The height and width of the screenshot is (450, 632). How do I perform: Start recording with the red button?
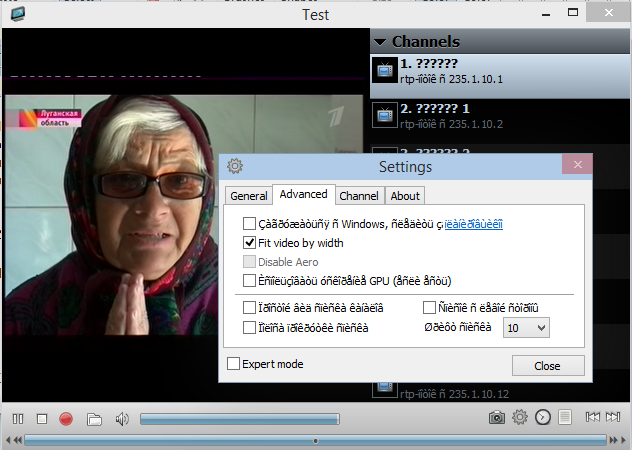pyautogui.click(x=66, y=418)
